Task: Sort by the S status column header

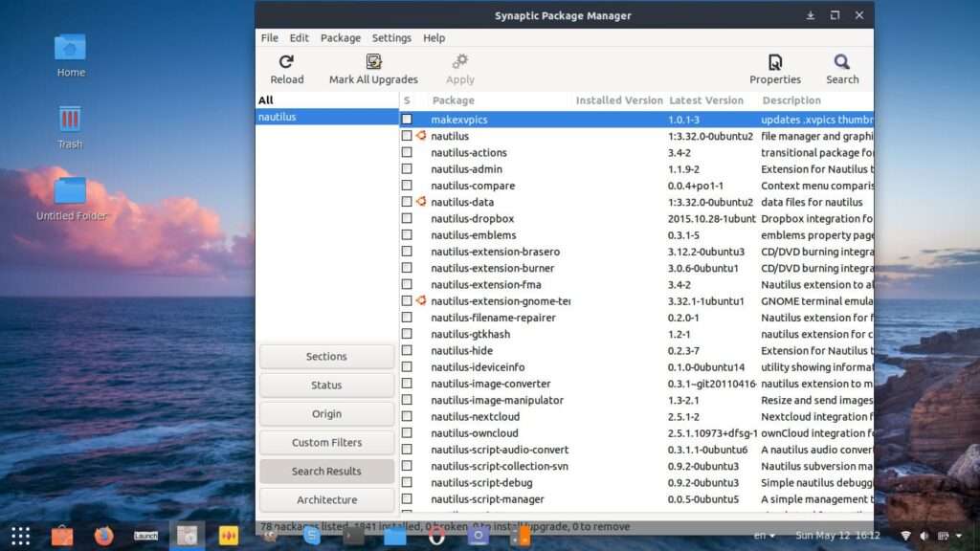Action: point(407,99)
